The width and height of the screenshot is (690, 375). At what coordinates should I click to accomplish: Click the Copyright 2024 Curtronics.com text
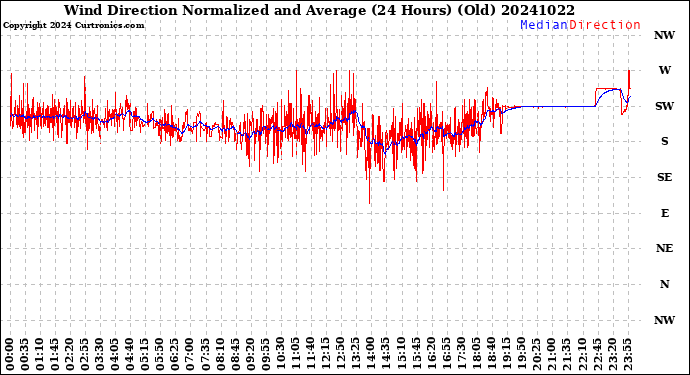73,25
